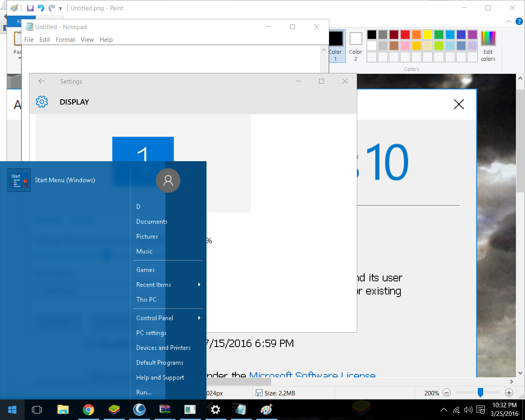The width and height of the screenshot is (525, 420).
Task: Pick the yellow color swatch
Action: [428, 34]
